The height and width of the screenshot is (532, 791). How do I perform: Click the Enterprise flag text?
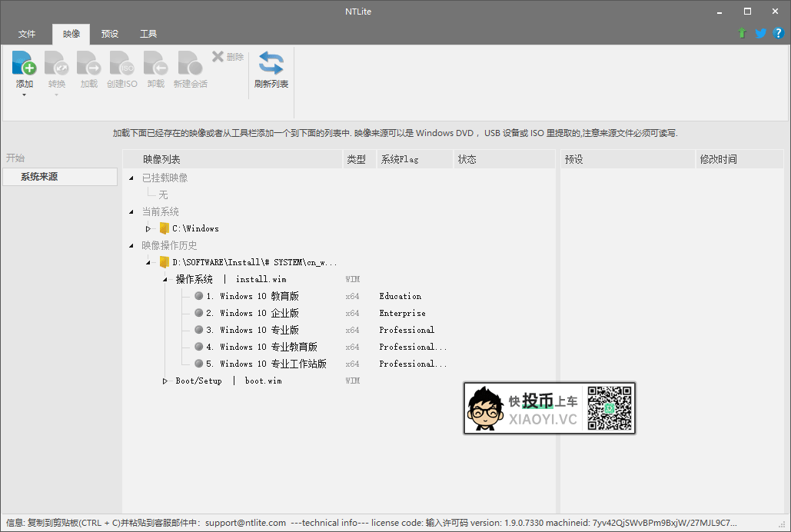click(402, 313)
